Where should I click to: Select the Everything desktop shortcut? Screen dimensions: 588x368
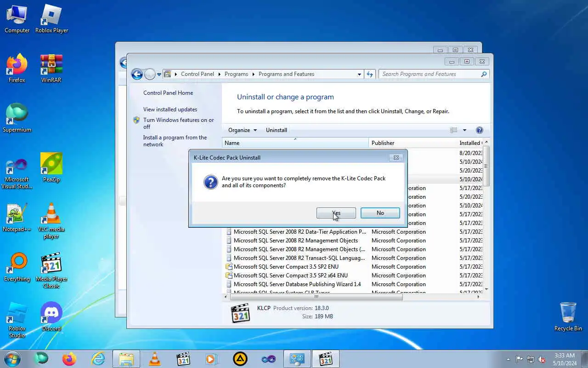click(17, 267)
